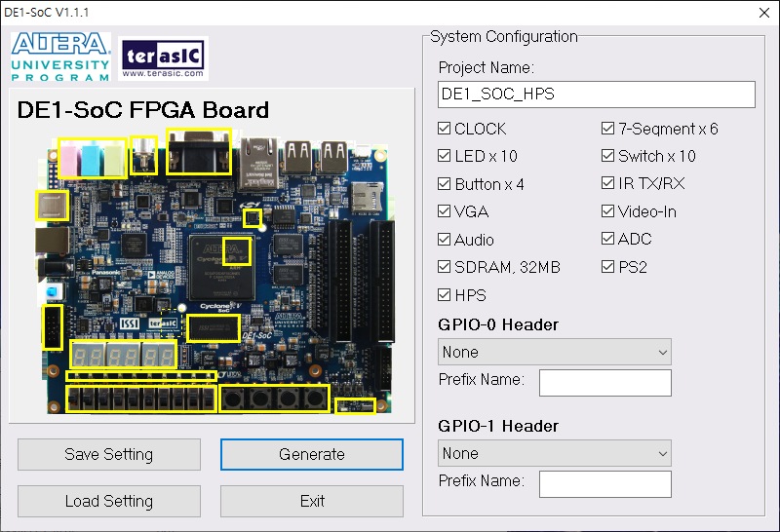The width and height of the screenshot is (780, 532).
Task: Click the highlighted IR component near bottom right
Action: point(355,406)
